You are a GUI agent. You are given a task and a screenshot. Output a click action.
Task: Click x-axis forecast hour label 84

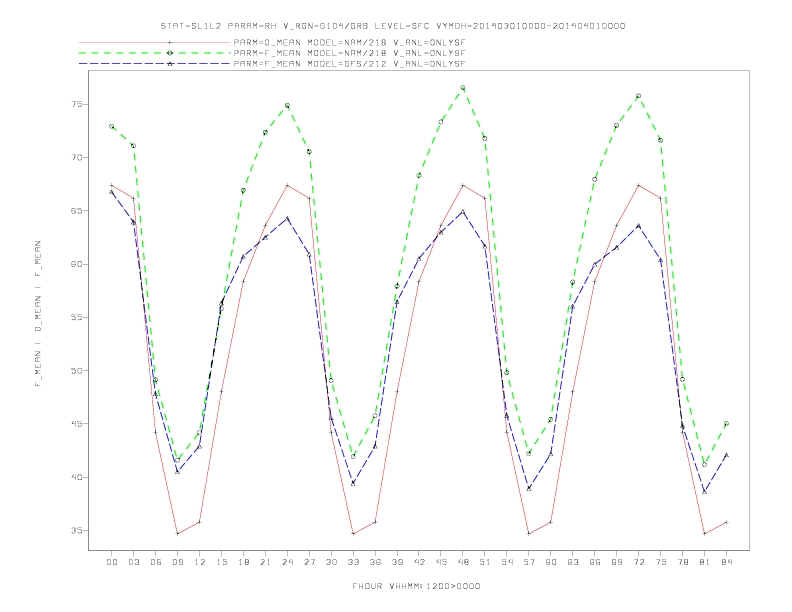pos(726,562)
